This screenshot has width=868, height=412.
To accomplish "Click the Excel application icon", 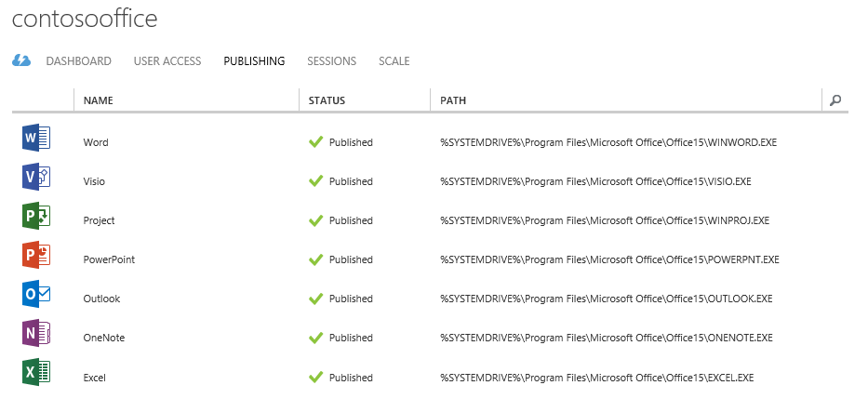I will pos(36,372).
